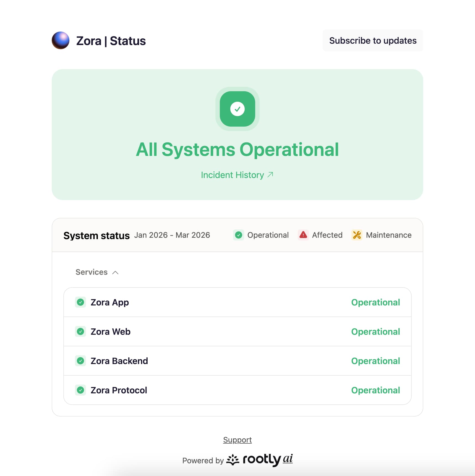
Task: Click the Zora Web status check icon
Action: coord(80,331)
